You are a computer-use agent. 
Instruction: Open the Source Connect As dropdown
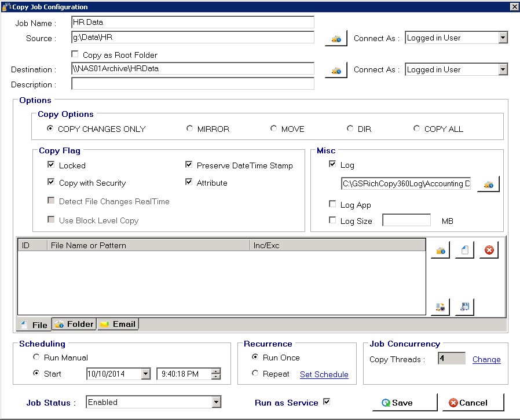[503, 38]
